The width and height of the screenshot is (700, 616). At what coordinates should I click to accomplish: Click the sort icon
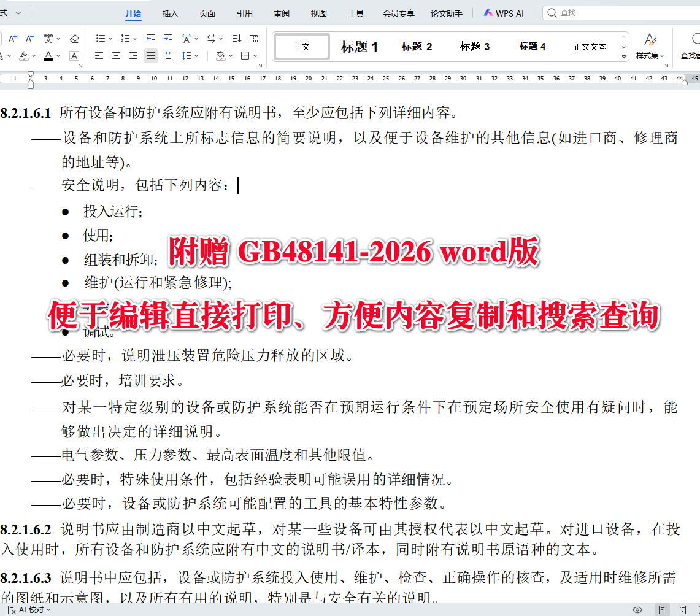pos(237,39)
